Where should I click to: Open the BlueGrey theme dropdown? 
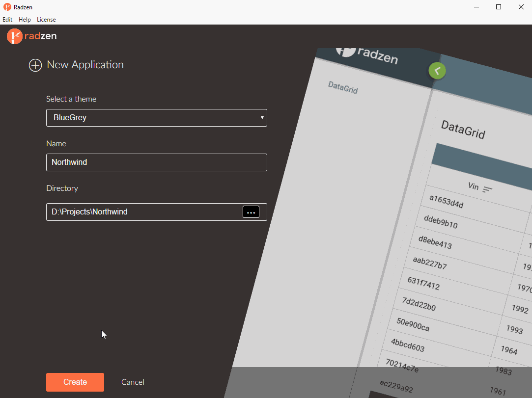tap(156, 118)
